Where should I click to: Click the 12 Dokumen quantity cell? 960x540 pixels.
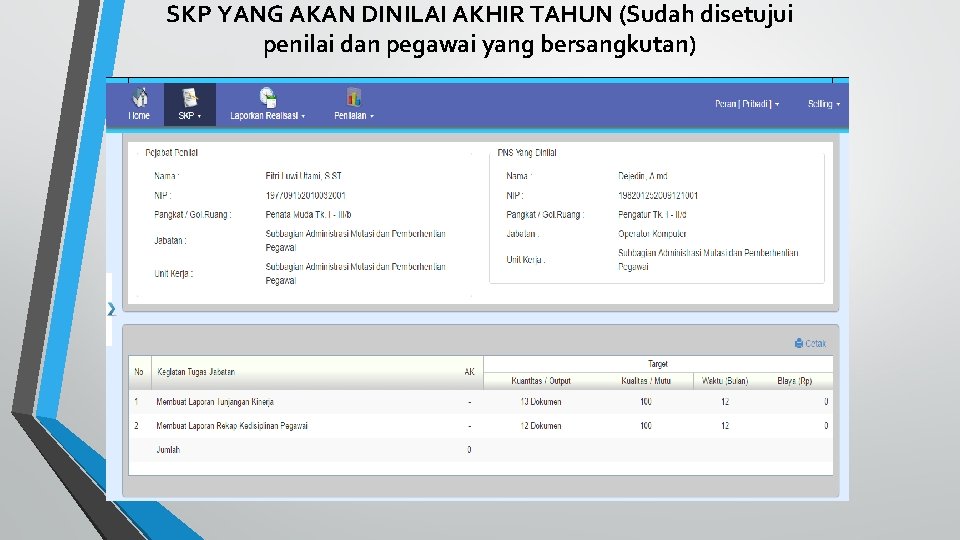pos(541,426)
